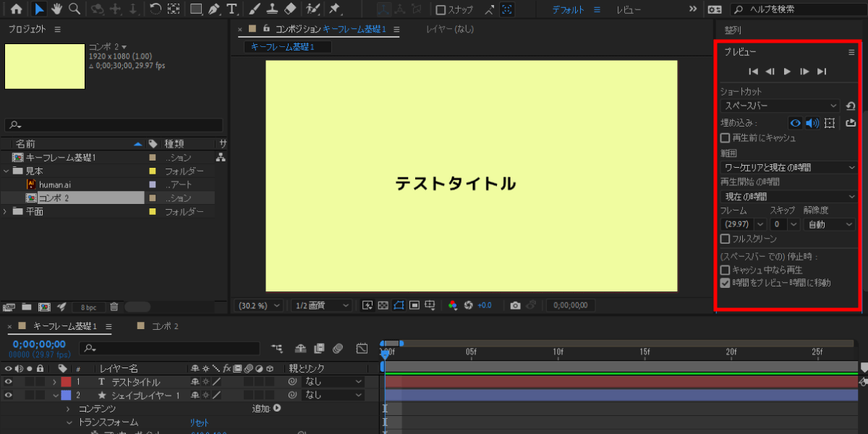Hide the テストタイトル layer

pyautogui.click(x=9, y=382)
